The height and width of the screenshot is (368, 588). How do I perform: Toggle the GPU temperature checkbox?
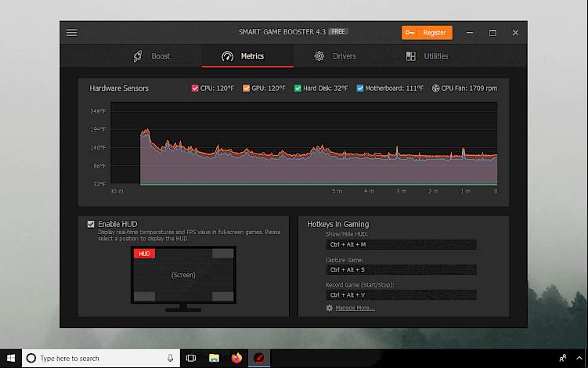246,88
